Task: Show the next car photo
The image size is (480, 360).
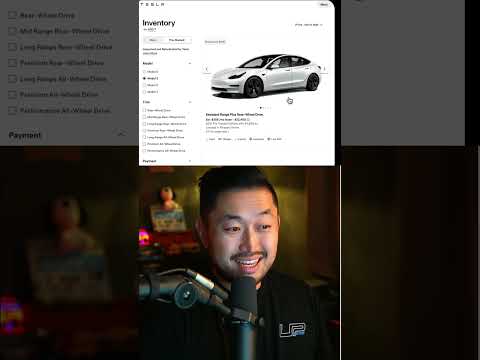Action: point(324,69)
